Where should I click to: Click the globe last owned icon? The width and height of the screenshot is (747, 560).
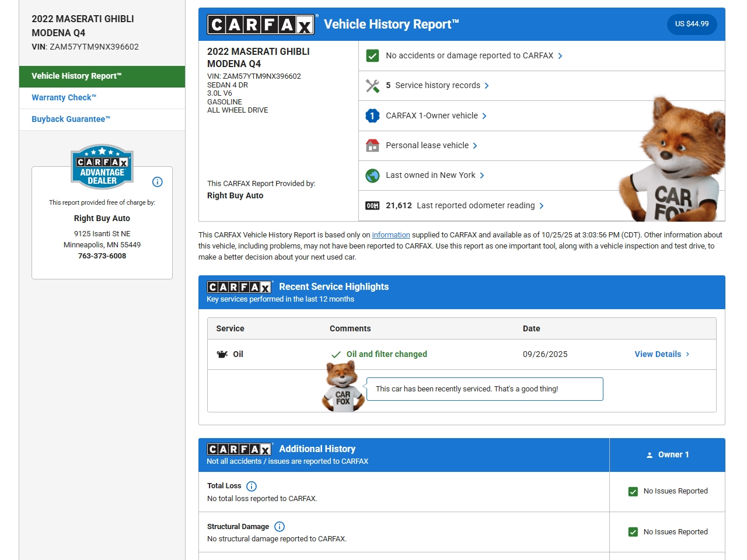372,176
